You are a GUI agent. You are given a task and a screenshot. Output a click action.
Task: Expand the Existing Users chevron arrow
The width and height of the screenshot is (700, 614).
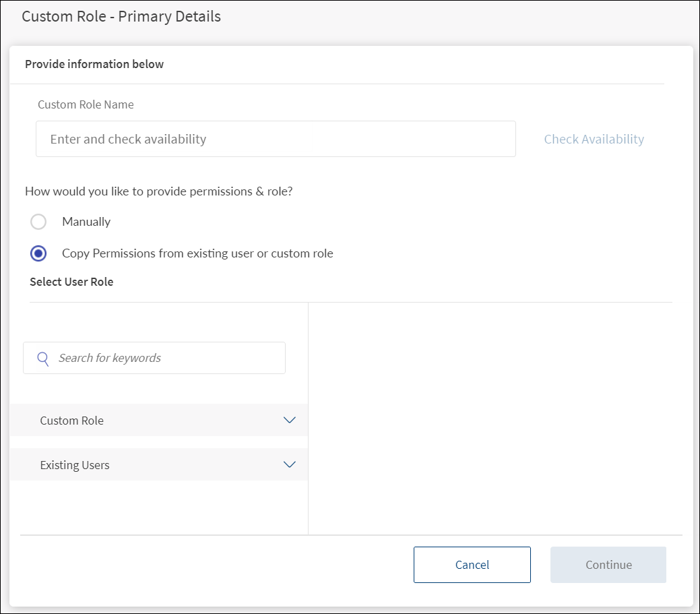(x=290, y=464)
